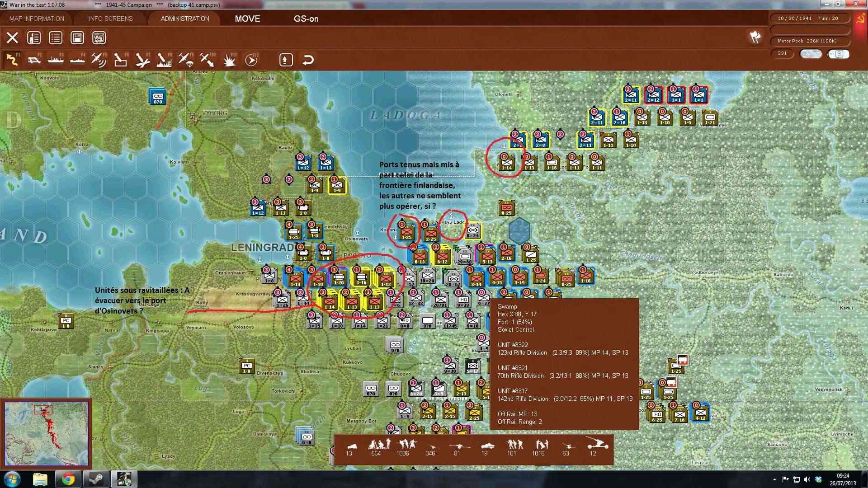This screenshot has width=868, height=488.
Task: Select the 1=44 German unit counter
Action: [303, 298]
